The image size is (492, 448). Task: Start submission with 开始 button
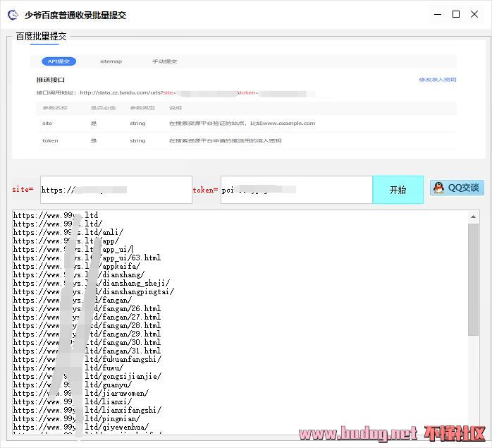398,190
